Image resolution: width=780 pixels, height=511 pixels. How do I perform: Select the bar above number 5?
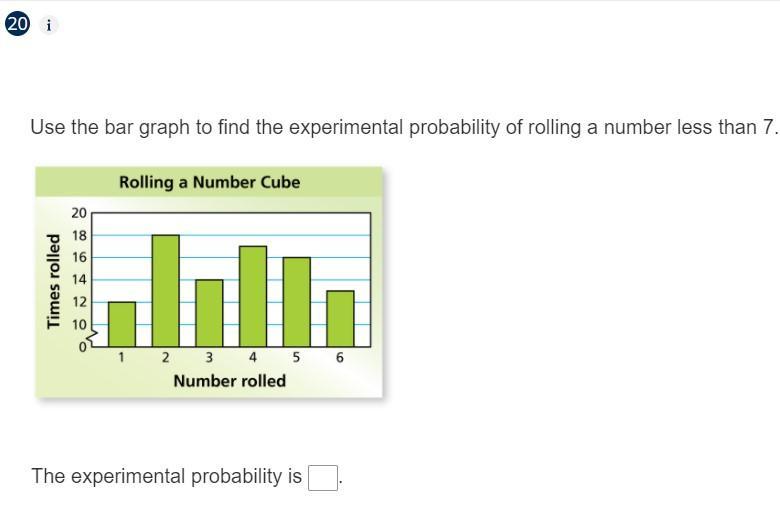coord(296,302)
